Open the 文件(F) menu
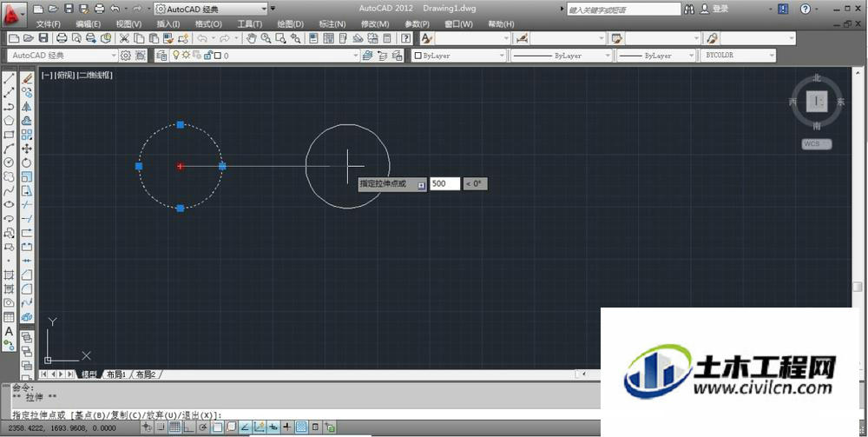This screenshot has height=437, width=868. point(49,24)
